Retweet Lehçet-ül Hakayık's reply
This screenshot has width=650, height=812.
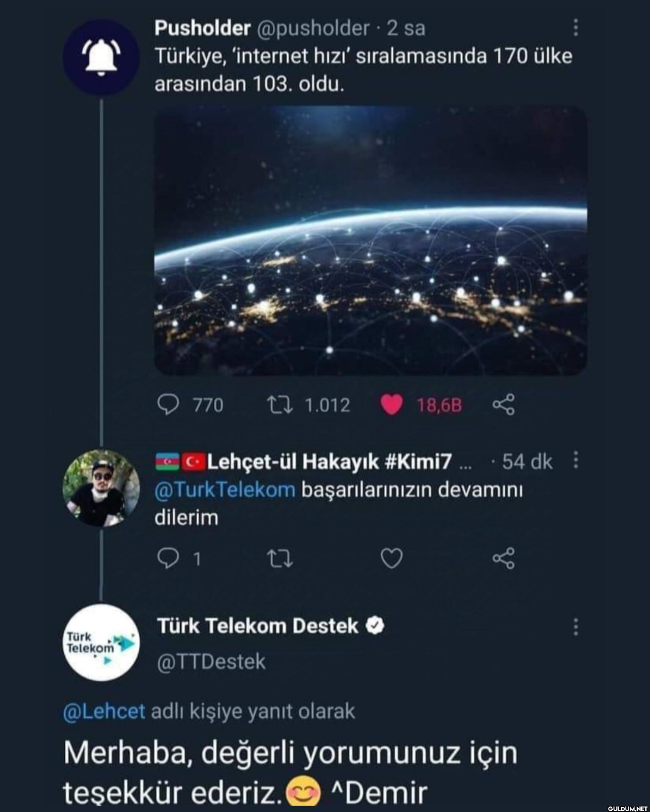(x=280, y=559)
